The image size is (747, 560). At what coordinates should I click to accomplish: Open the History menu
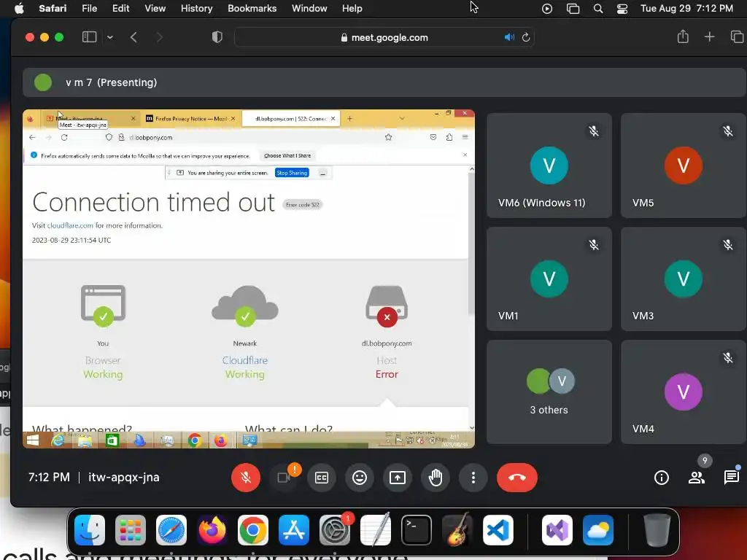point(196,8)
